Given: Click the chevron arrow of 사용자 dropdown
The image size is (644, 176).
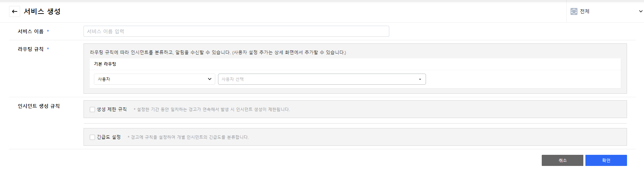Looking at the screenshot, I should 210,79.
